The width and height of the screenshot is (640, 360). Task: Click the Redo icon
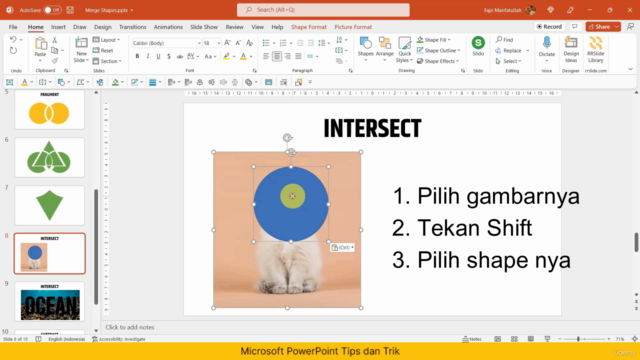pos(13,51)
